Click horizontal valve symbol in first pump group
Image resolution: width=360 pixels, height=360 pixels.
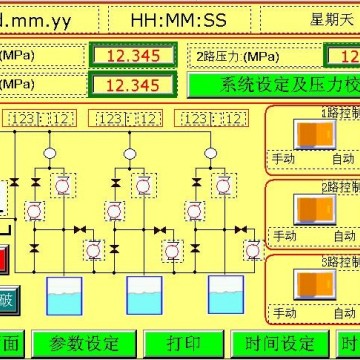pyautogui.click(x=80, y=230)
